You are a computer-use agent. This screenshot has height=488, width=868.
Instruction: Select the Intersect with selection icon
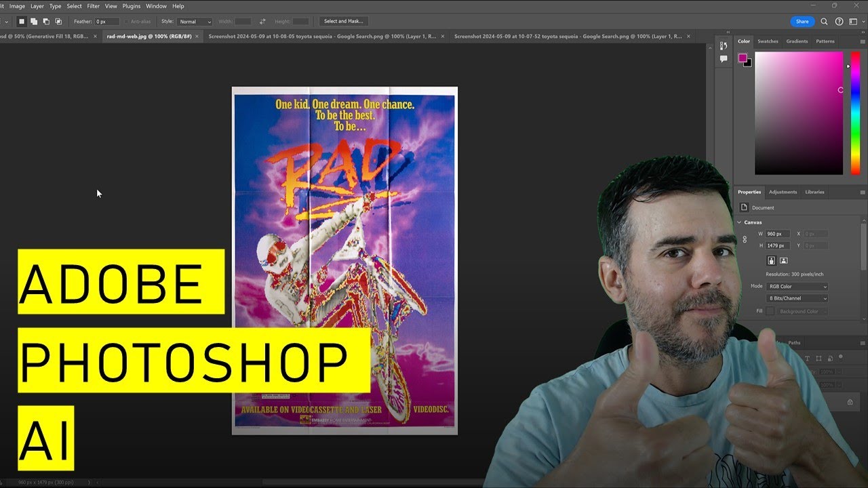tap(58, 22)
